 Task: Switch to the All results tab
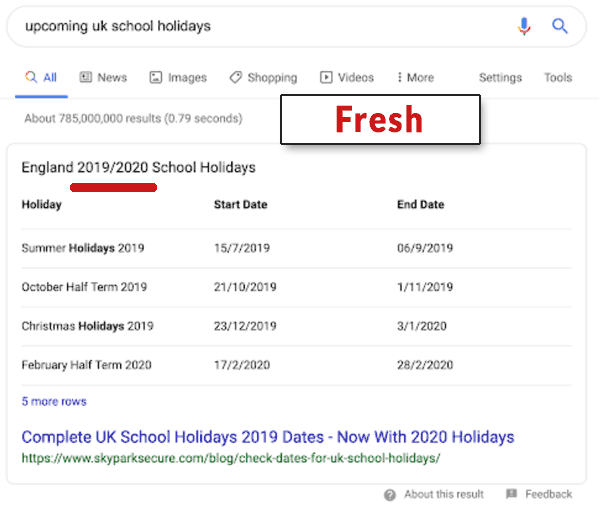pos(42,77)
